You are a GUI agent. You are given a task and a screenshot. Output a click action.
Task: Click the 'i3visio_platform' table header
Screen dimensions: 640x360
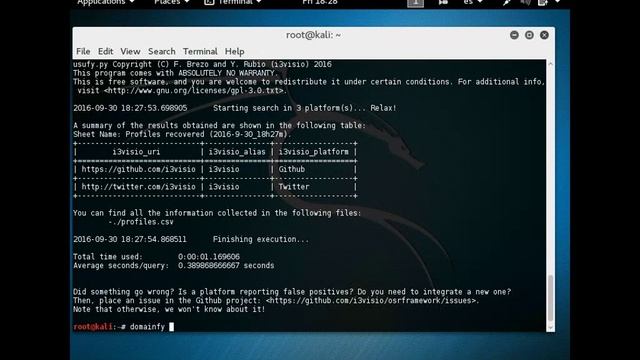313,152
